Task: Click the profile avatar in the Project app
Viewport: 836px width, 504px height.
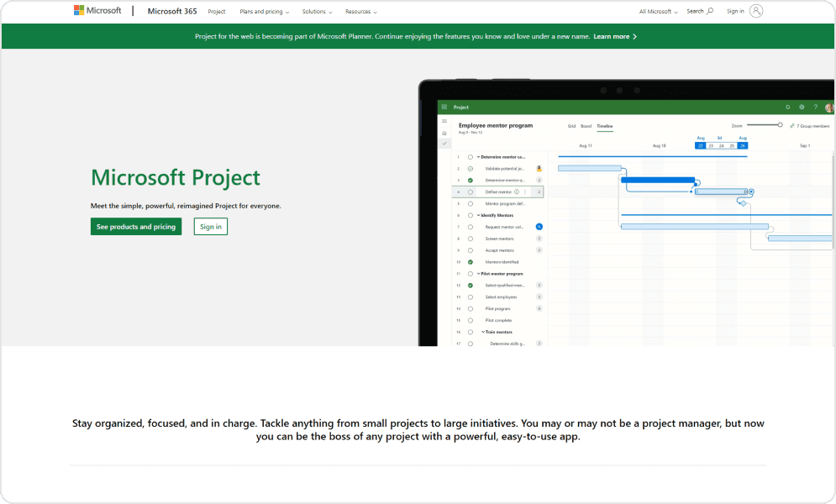Action: point(828,106)
